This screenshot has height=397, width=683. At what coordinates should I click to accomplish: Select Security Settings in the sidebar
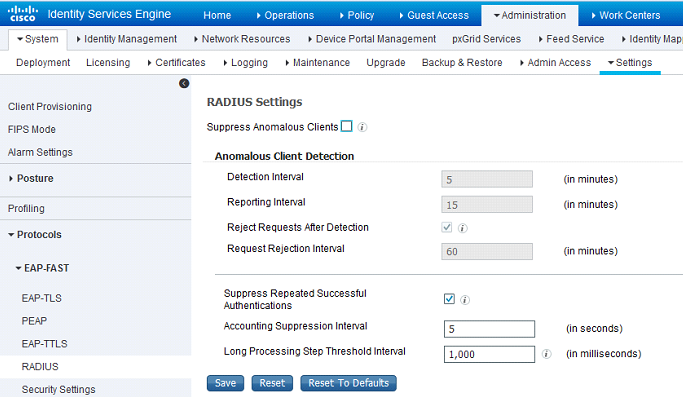pos(58,389)
